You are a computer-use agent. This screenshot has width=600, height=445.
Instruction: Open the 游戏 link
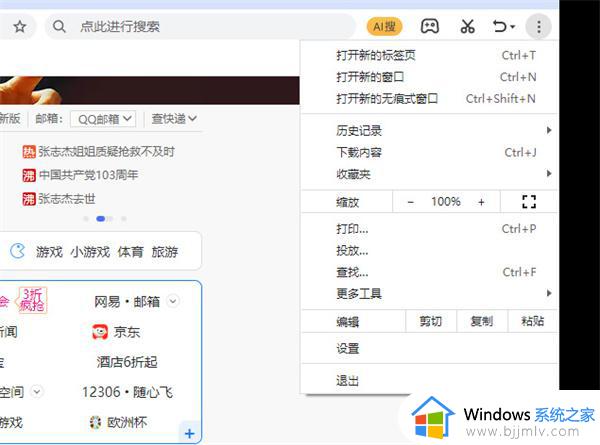(x=49, y=252)
